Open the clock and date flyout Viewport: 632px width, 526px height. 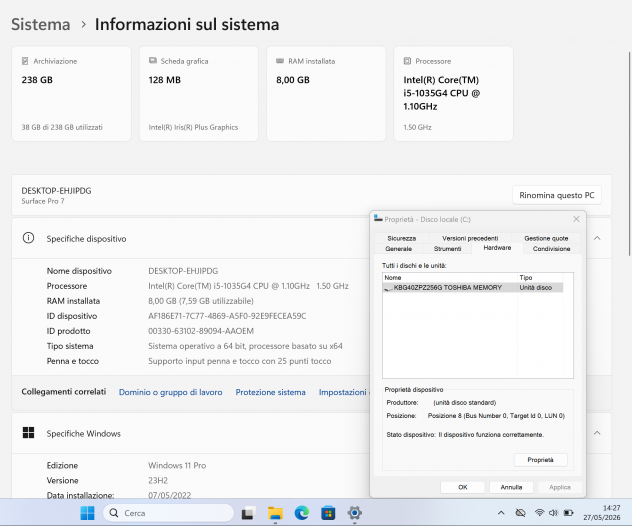point(602,513)
